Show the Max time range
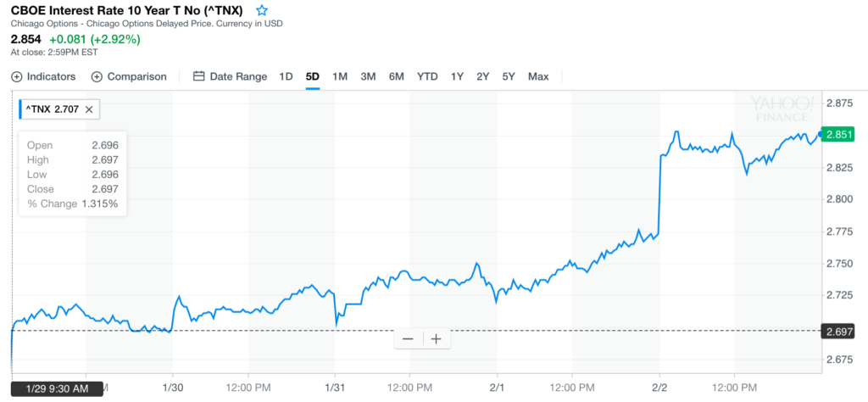 (x=538, y=76)
